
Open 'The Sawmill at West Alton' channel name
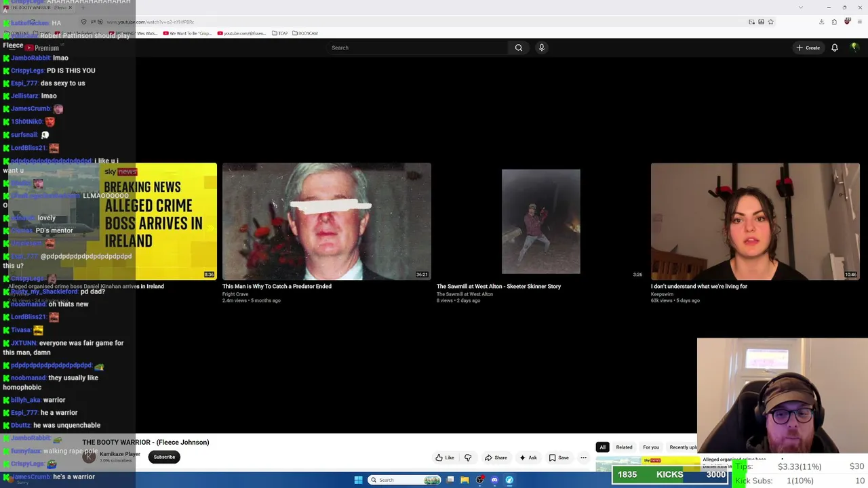pos(465,294)
